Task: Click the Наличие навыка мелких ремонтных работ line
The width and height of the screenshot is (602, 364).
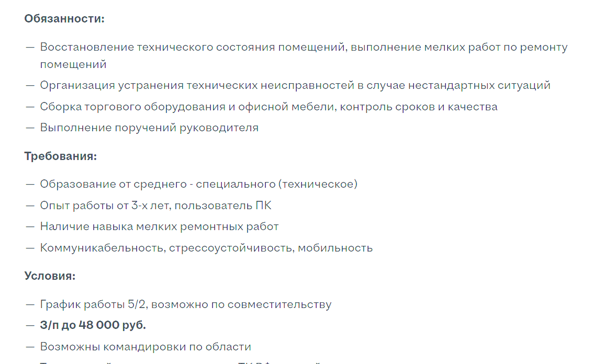Action: click(x=159, y=226)
